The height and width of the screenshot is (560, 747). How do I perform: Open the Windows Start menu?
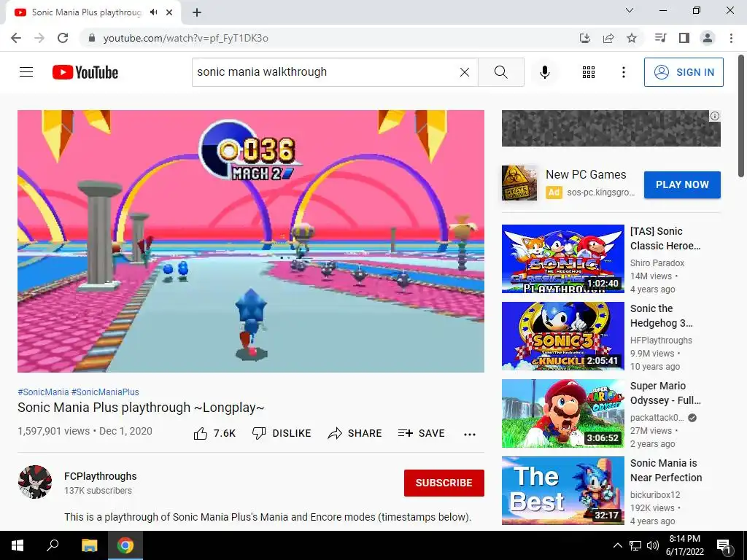[18, 545]
